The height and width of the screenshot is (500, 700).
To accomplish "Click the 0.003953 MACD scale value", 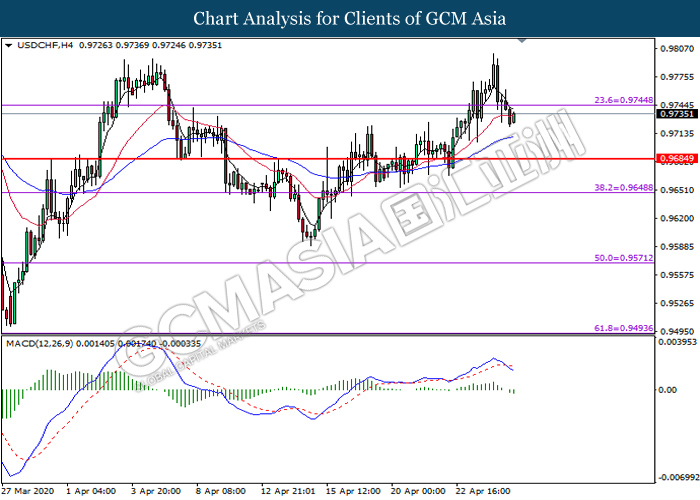I will click(677, 342).
